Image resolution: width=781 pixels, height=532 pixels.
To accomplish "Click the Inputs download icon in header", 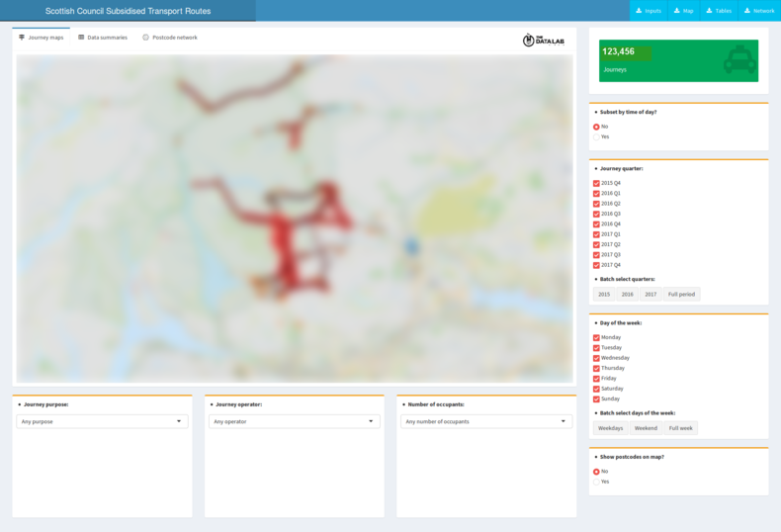I will coord(639,11).
